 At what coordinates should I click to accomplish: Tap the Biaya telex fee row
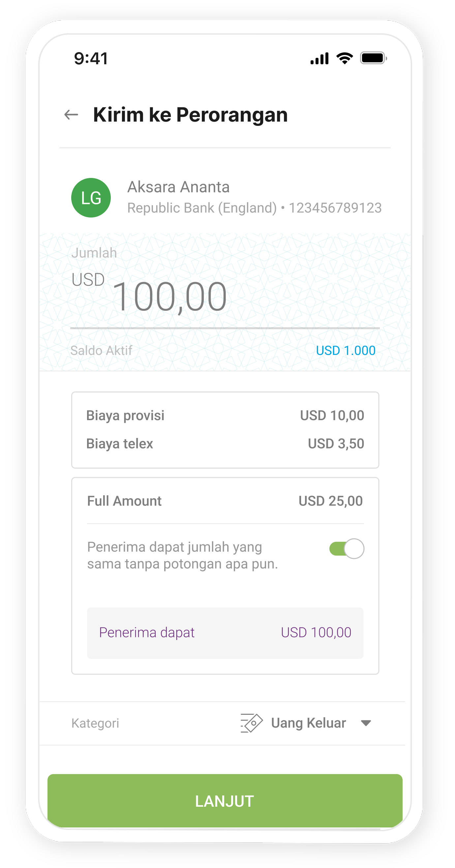(x=225, y=444)
